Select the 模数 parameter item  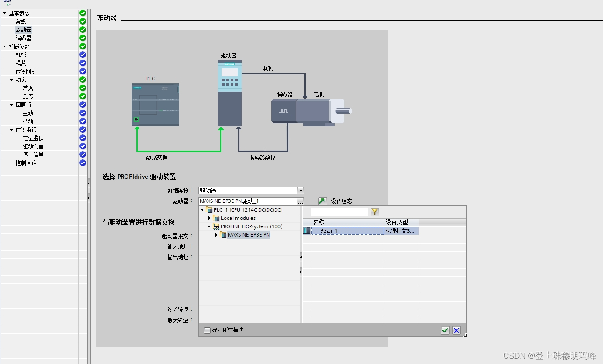click(21, 63)
